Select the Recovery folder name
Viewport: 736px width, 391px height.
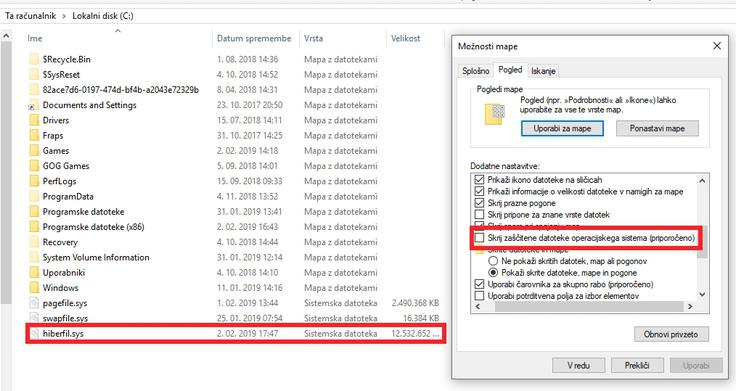tap(60, 242)
